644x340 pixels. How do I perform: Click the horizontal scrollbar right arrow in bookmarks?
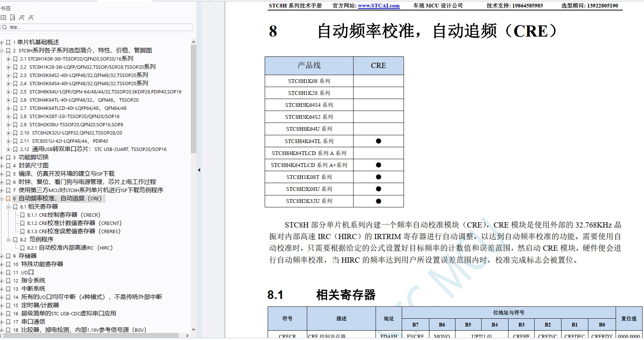click(x=187, y=336)
